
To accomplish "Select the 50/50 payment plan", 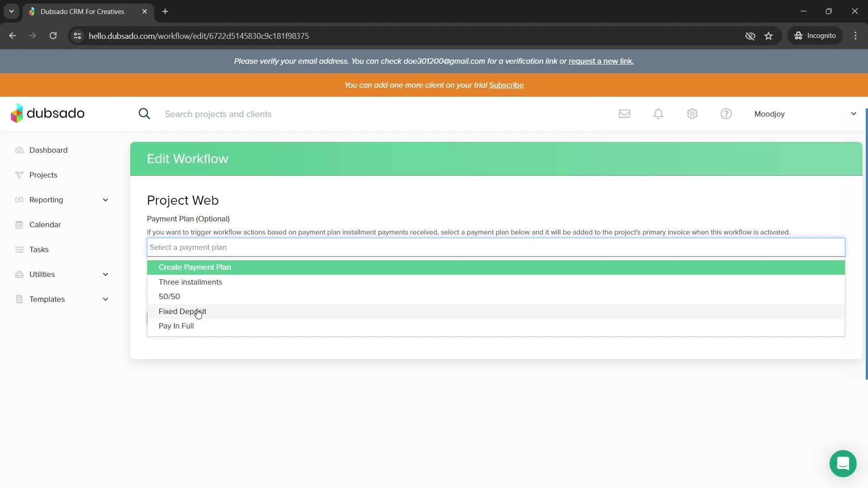I will click(x=496, y=296).
